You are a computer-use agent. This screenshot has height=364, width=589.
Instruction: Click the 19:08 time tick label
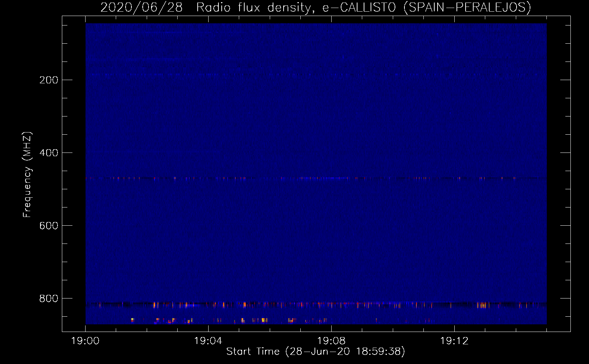(x=331, y=341)
